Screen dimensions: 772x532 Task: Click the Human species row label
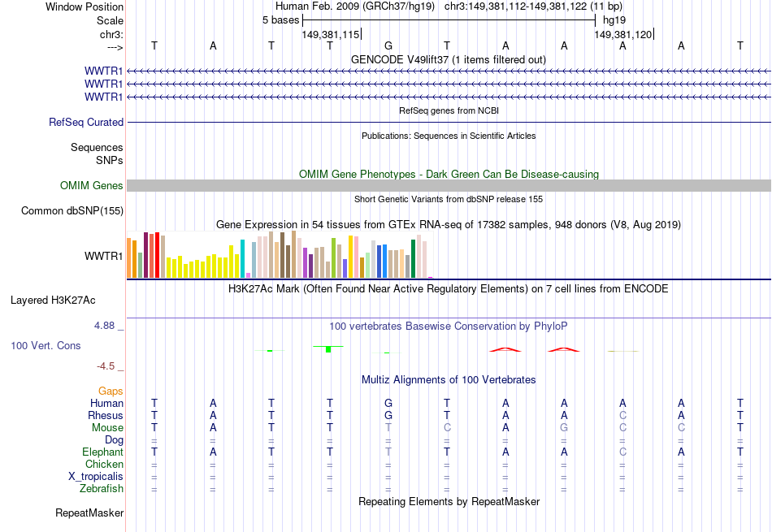click(x=106, y=404)
